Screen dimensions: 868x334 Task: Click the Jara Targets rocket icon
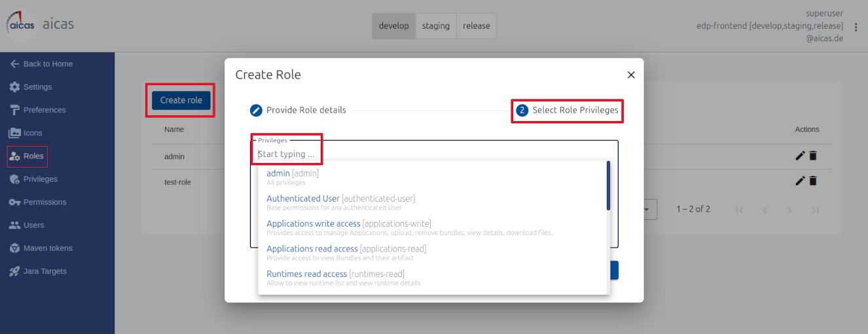coord(14,271)
